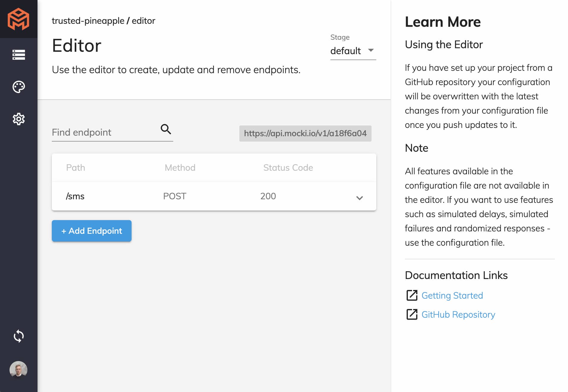Expand the /sms endpoint row chevron
This screenshot has height=392, width=568.
[x=360, y=198]
